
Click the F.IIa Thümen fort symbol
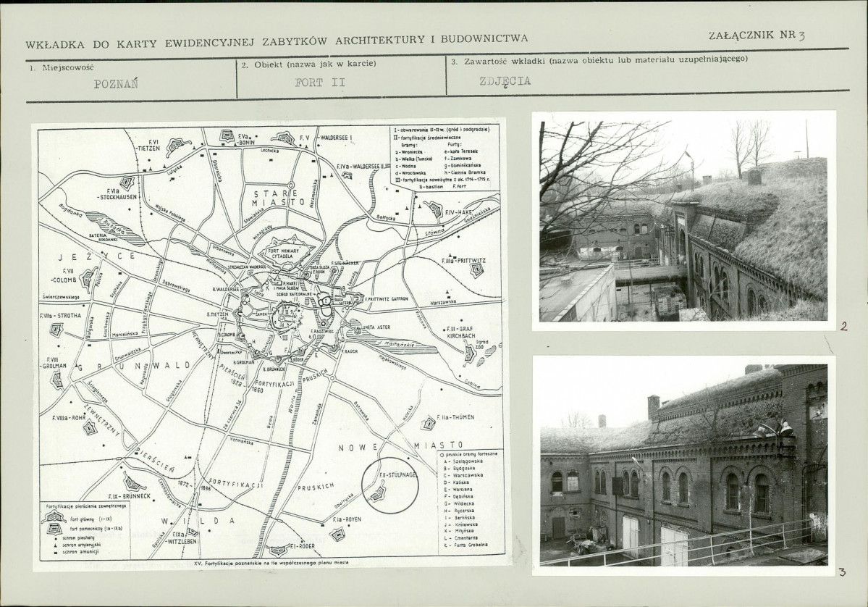coord(429,422)
